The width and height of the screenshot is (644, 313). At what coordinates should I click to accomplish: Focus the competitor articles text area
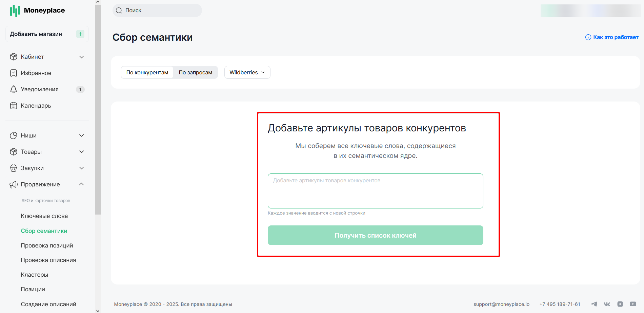pyautogui.click(x=376, y=191)
